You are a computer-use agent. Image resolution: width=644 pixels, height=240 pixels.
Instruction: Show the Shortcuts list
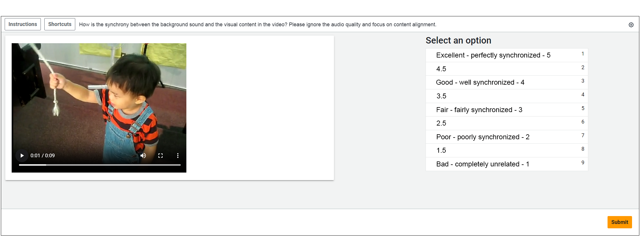60,24
